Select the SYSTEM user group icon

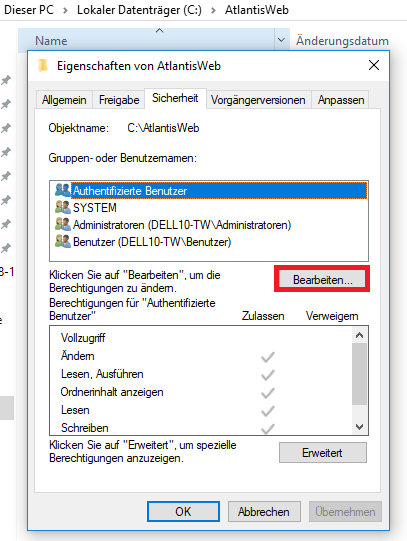[x=63, y=207]
